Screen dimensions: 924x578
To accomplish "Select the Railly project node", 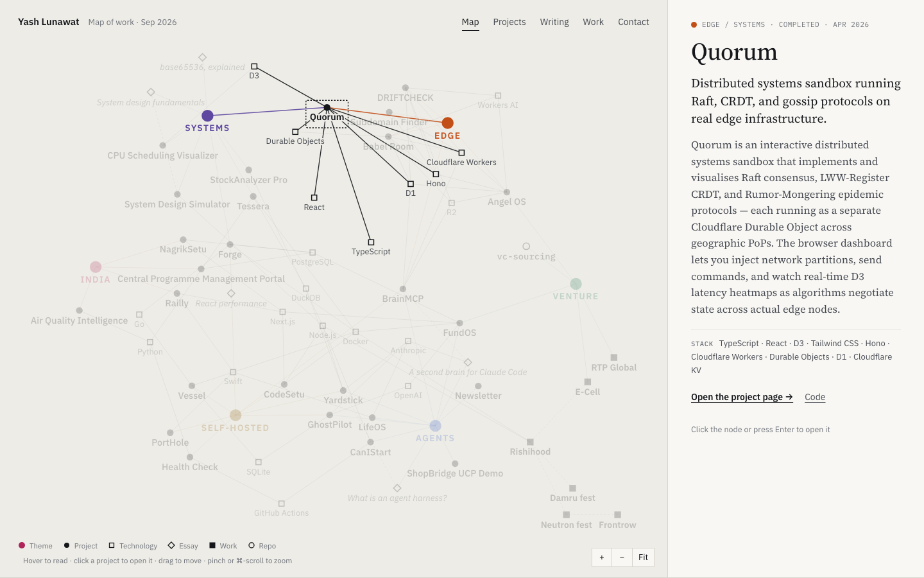I will pyautogui.click(x=177, y=293).
